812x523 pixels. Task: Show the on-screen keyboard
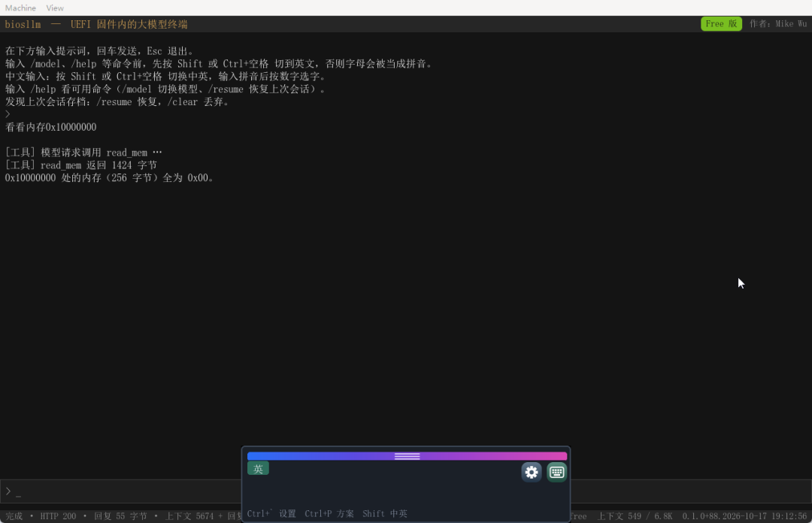[556, 472]
